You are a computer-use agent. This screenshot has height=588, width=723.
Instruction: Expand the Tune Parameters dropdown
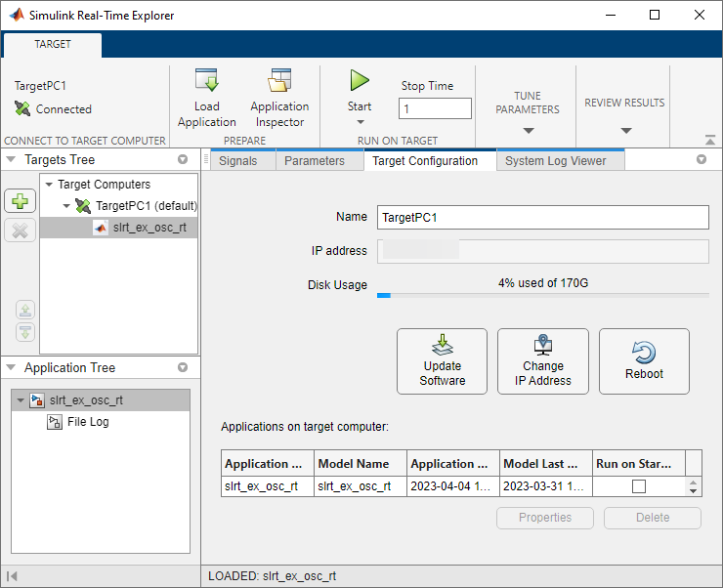point(528,130)
